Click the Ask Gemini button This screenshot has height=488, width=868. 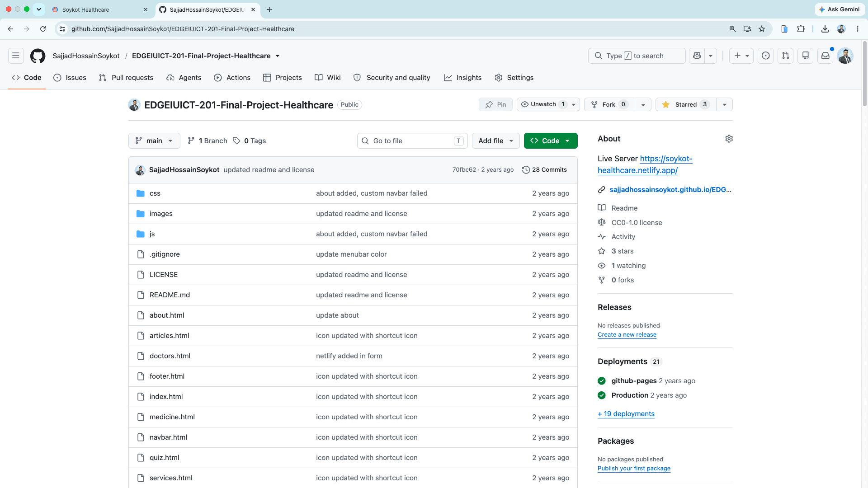[839, 9]
